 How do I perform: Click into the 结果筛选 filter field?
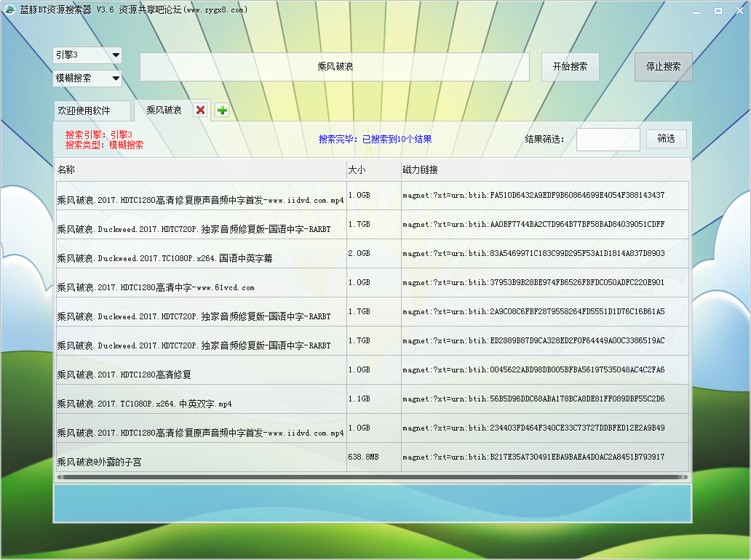click(608, 140)
